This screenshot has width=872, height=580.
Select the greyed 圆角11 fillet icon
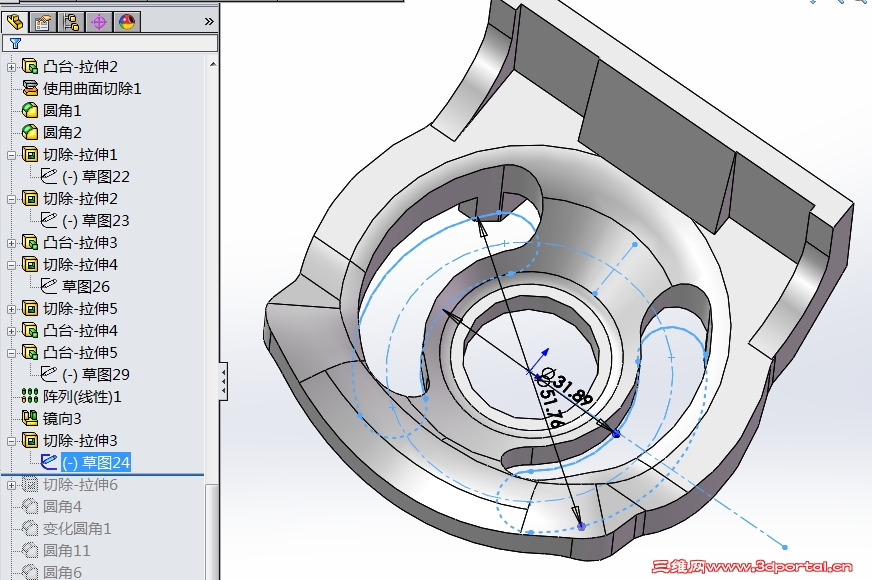29,551
